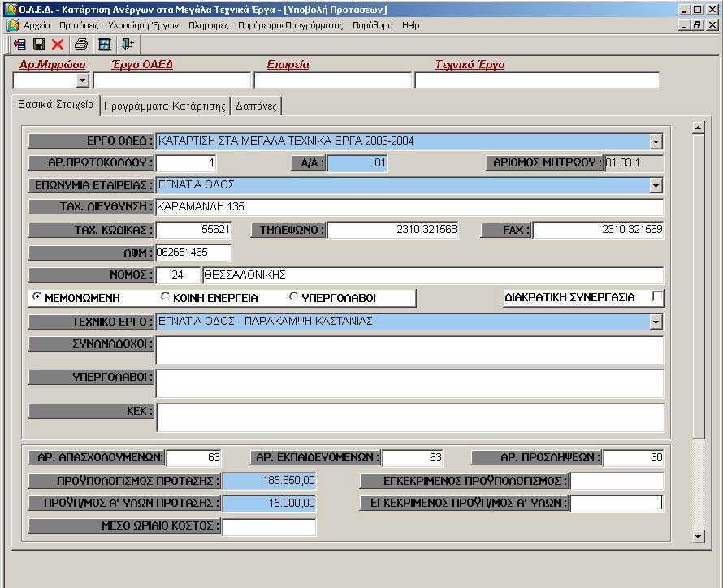
Task: Click the Έργο ΟΑΕΔ header link
Action: [x=142, y=64]
